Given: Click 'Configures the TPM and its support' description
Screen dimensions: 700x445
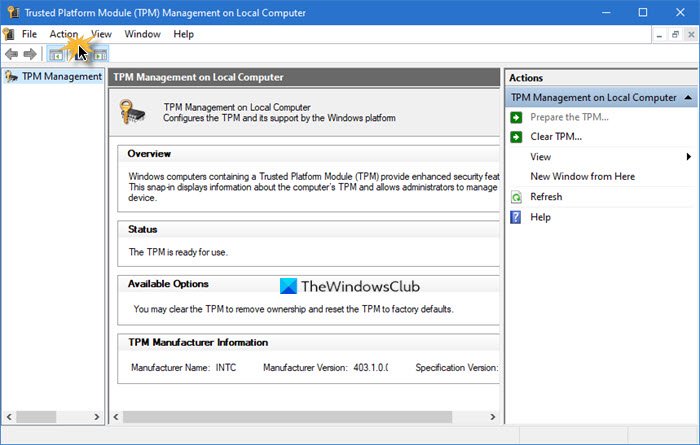Looking at the screenshot, I should [279, 118].
